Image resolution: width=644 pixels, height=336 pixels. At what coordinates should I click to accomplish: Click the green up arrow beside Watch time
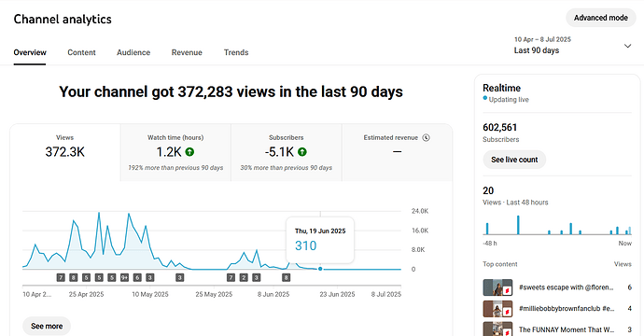click(189, 152)
